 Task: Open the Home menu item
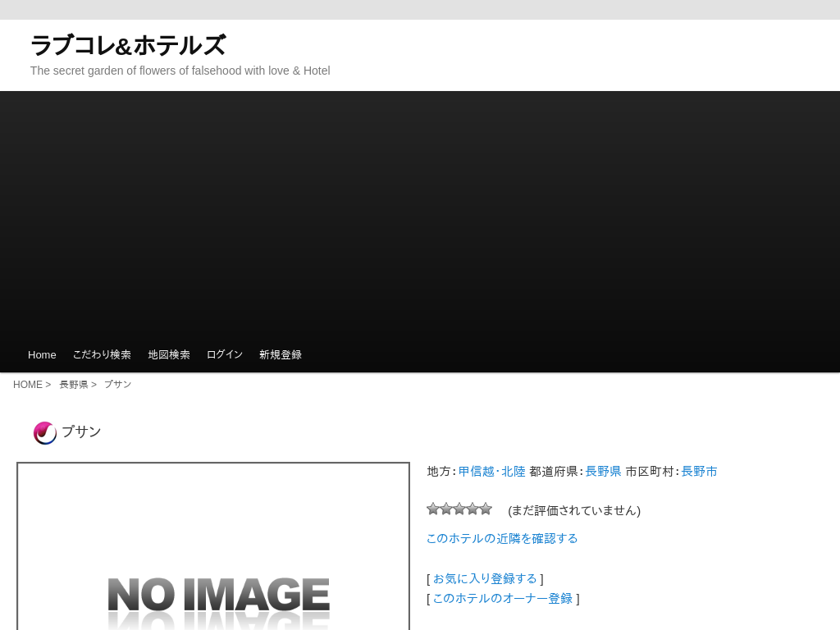pos(42,355)
